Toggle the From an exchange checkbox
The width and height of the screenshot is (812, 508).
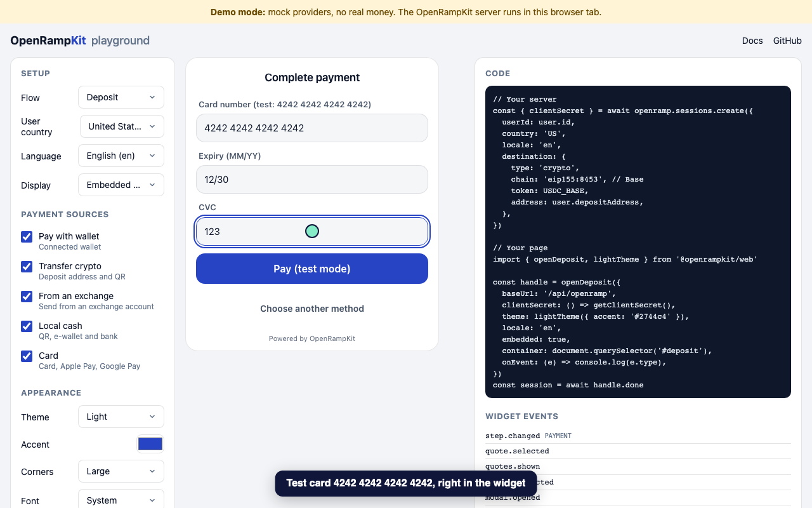(x=27, y=297)
